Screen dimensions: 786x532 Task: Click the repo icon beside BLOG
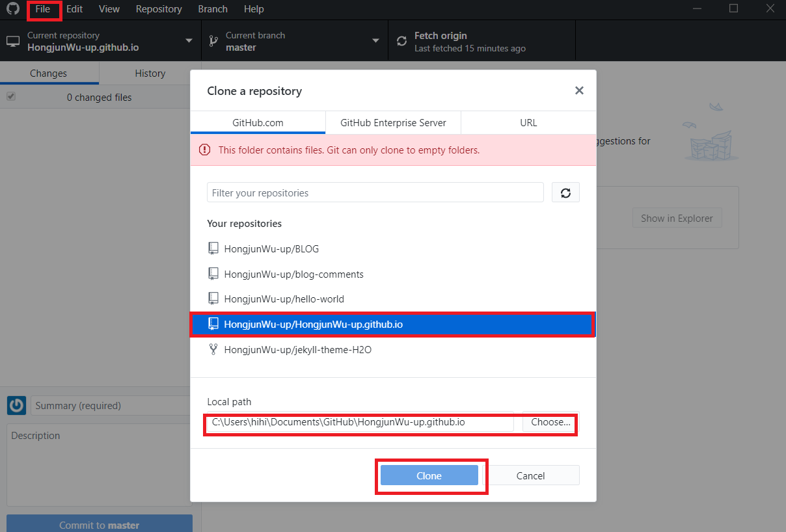213,248
